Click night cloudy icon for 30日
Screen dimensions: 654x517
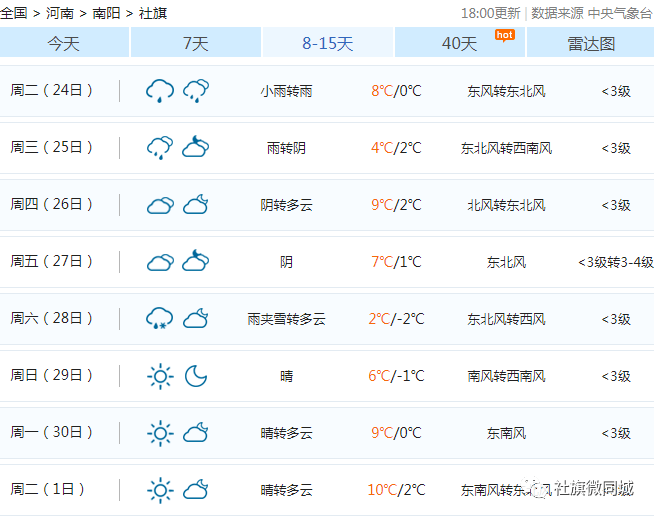pyautogui.click(x=196, y=432)
